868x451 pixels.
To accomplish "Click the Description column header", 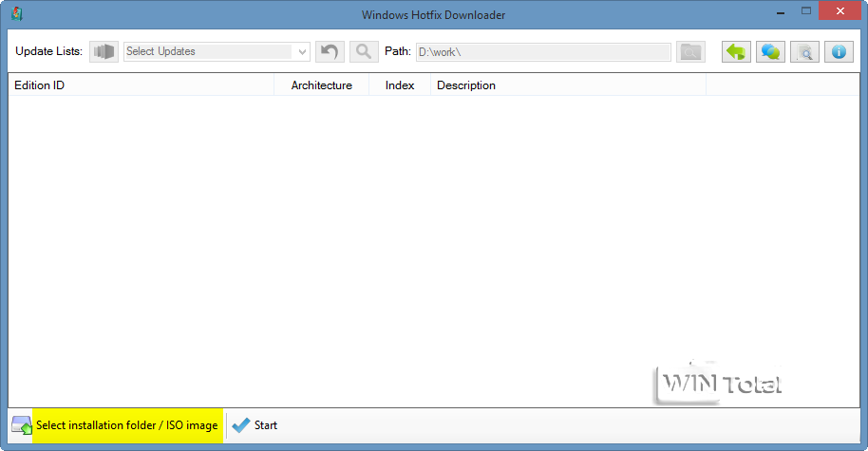I will tap(568, 85).
